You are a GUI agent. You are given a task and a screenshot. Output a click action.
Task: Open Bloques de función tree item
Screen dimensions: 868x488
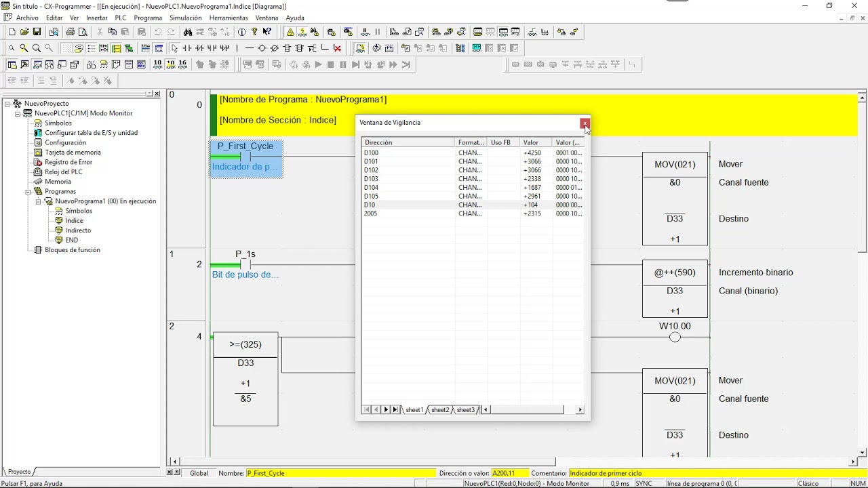tap(73, 250)
